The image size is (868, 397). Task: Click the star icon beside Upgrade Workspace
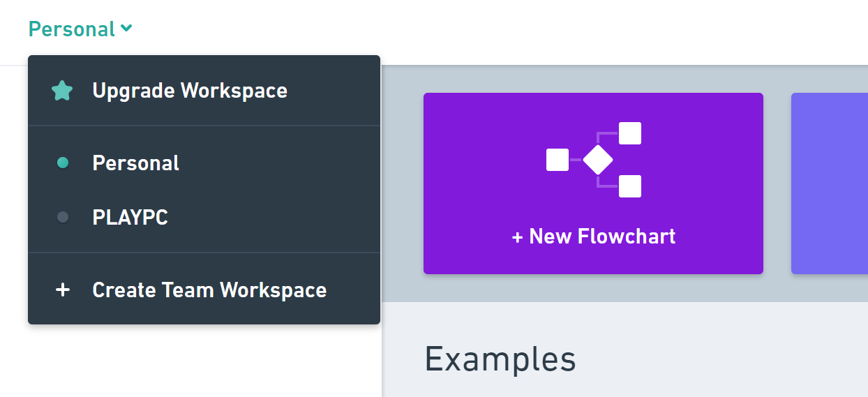coord(62,91)
